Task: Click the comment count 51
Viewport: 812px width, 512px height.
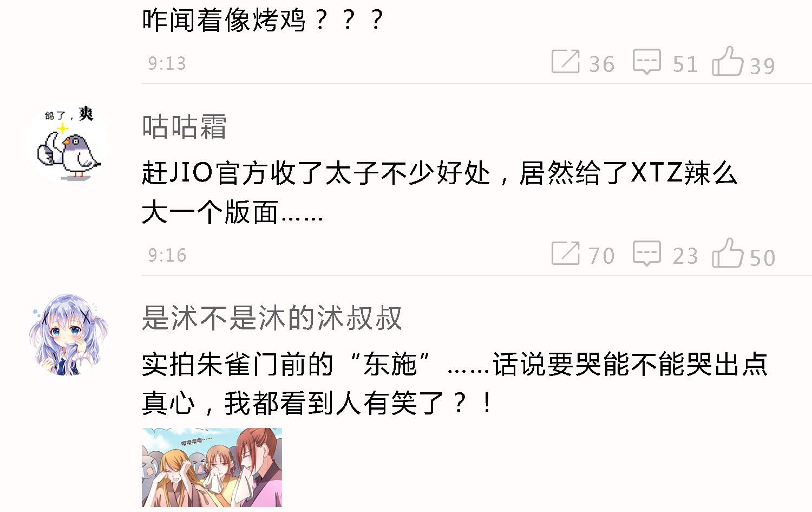Action: (x=685, y=64)
